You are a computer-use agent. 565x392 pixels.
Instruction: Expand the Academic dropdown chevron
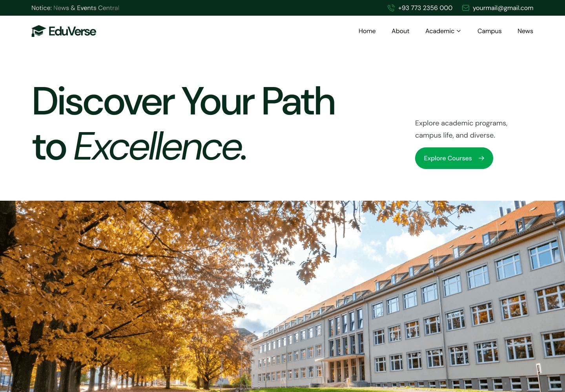point(459,31)
